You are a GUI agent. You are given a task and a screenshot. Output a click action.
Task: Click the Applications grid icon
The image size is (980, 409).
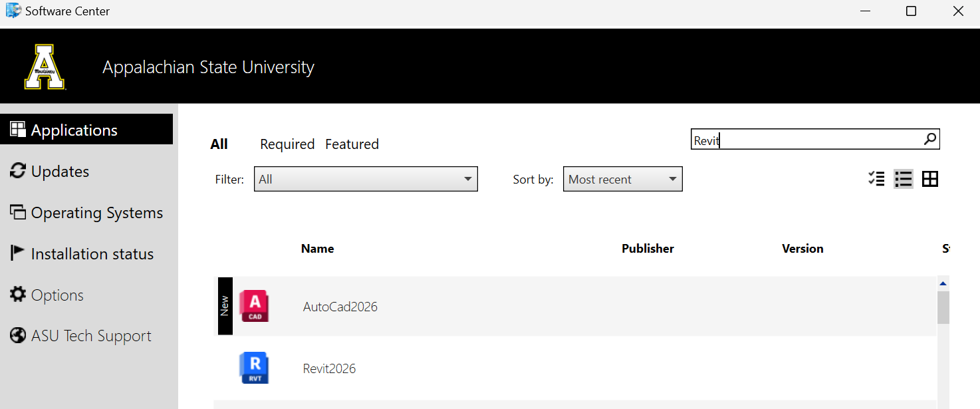click(18, 129)
